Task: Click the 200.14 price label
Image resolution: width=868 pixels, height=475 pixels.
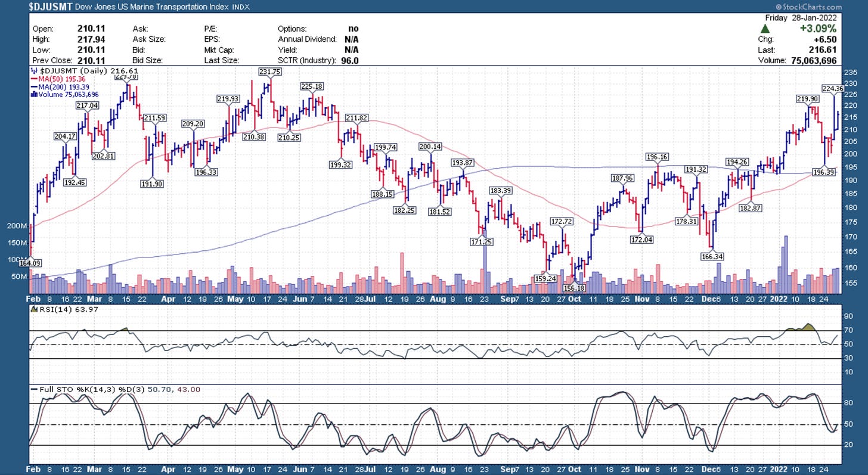Action: pyautogui.click(x=430, y=147)
